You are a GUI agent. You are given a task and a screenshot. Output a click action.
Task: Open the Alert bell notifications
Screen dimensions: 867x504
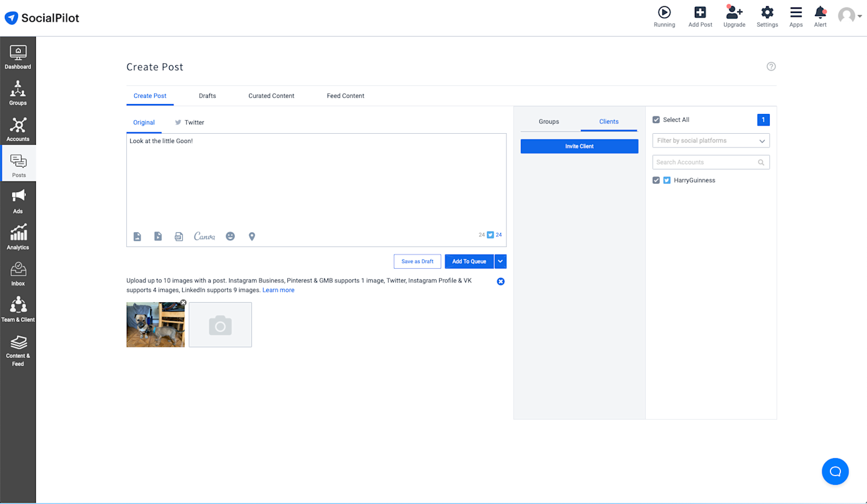821,12
